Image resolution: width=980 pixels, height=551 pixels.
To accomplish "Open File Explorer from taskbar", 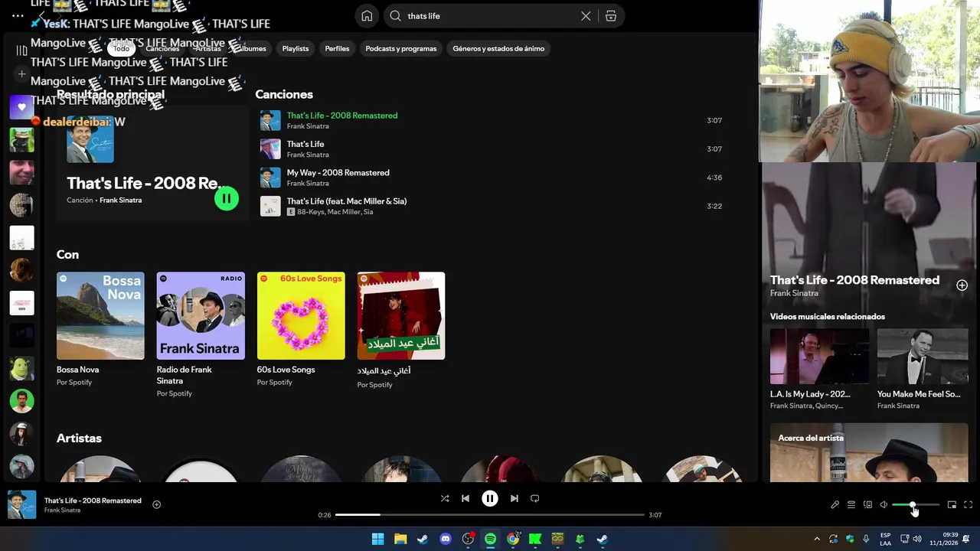I will 400,539.
